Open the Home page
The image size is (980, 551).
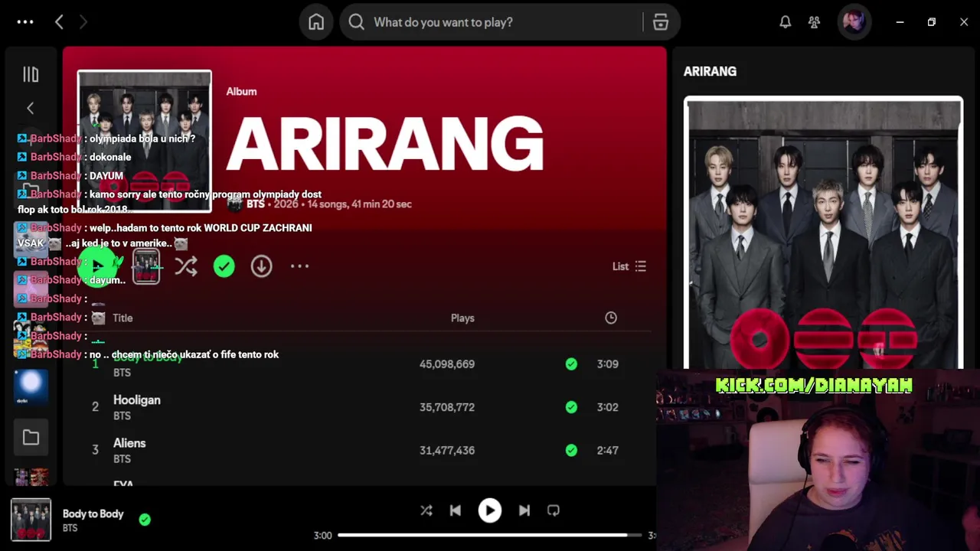click(316, 22)
